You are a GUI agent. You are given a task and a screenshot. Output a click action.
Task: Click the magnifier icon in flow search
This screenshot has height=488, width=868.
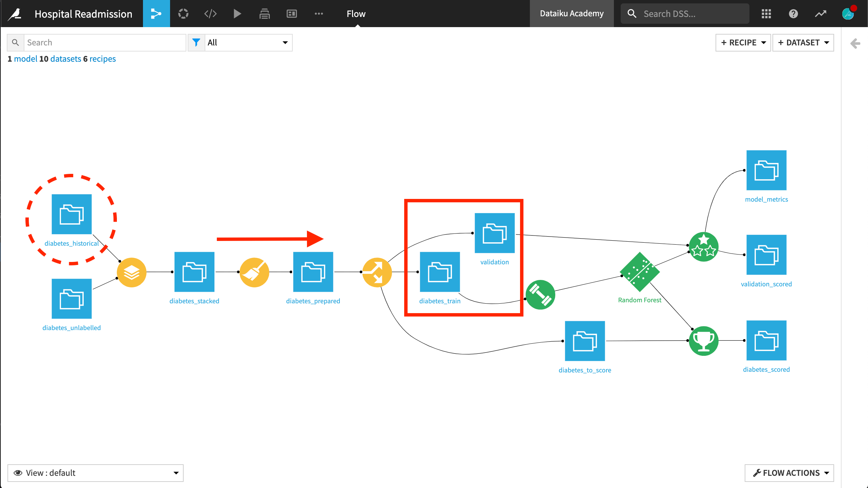(x=16, y=43)
